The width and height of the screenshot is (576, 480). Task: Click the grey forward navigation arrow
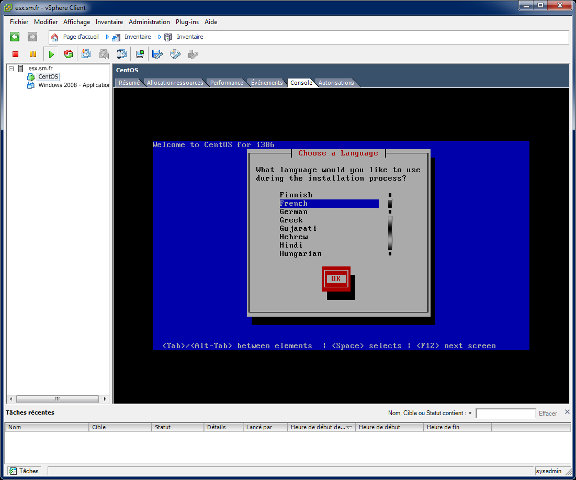32,37
